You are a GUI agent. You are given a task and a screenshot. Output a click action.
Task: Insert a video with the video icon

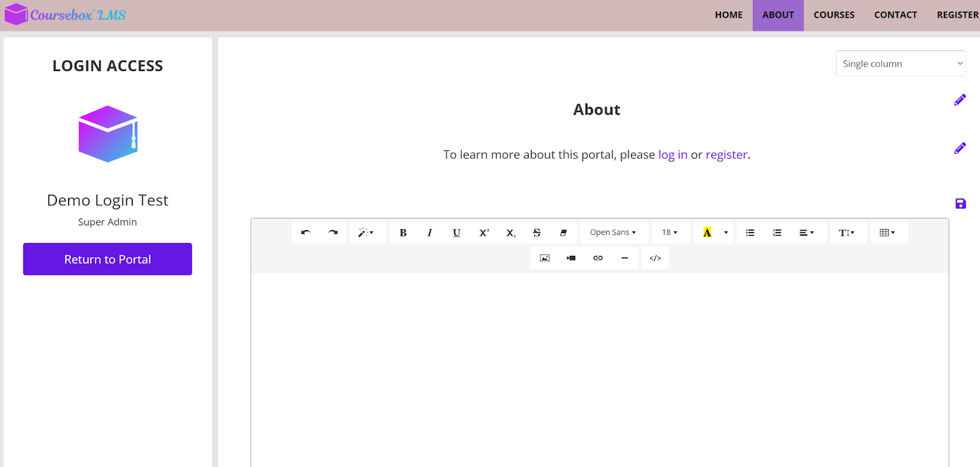pos(571,258)
